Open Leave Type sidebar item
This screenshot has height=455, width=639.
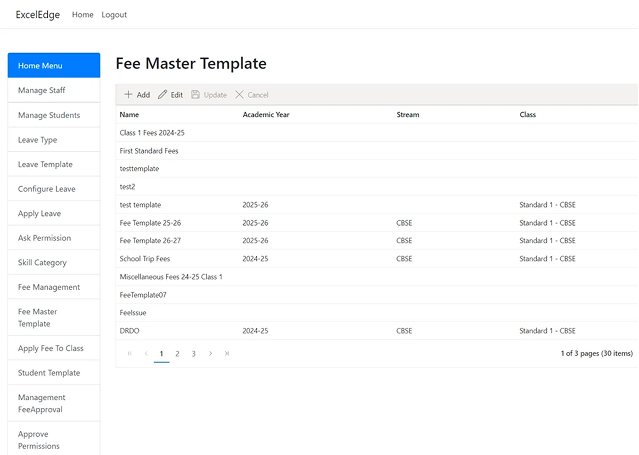pyautogui.click(x=54, y=139)
